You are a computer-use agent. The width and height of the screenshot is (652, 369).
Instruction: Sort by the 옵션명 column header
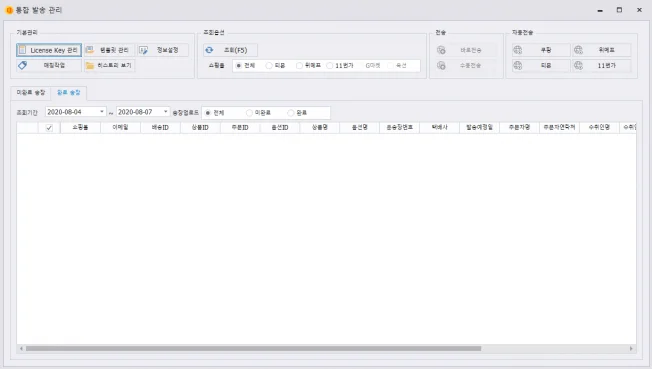coord(360,128)
